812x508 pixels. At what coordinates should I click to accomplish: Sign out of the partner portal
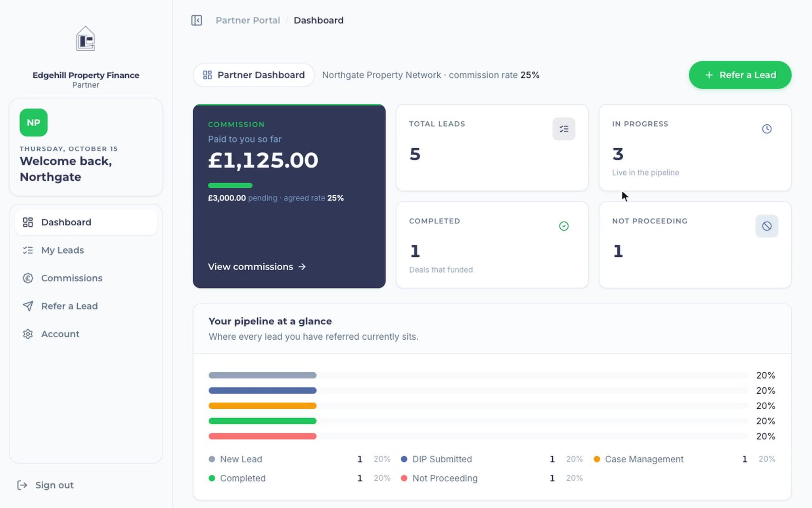click(46, 485)
